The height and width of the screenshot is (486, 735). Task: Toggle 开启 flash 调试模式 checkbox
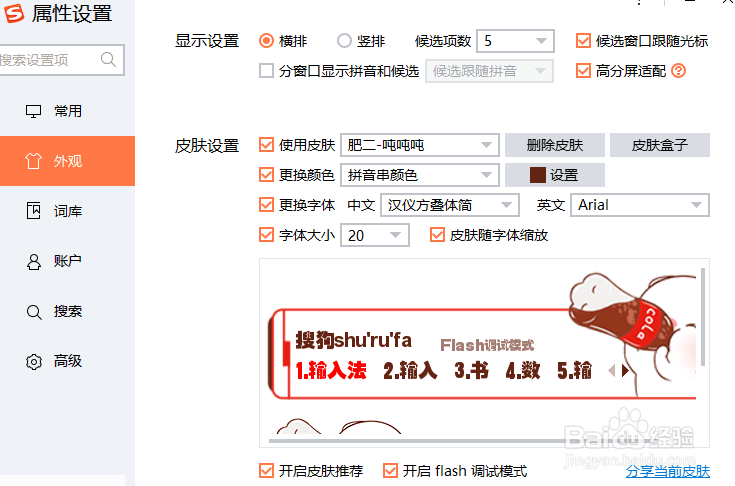[390, 471]
